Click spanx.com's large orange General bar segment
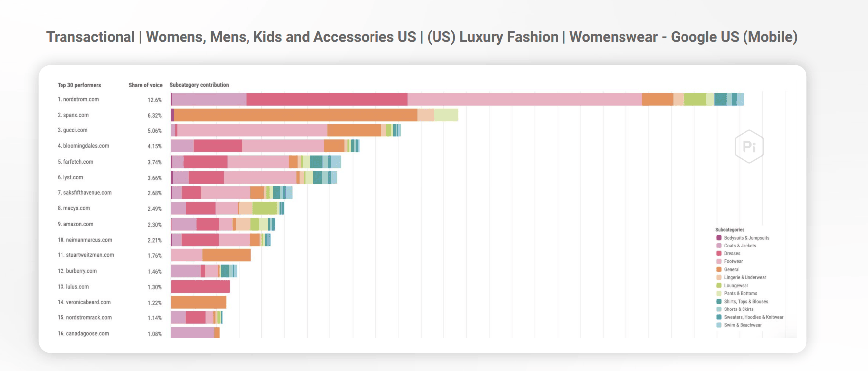Image resolution: width=868 pixels, height=371 pixels. pos(295,115)
